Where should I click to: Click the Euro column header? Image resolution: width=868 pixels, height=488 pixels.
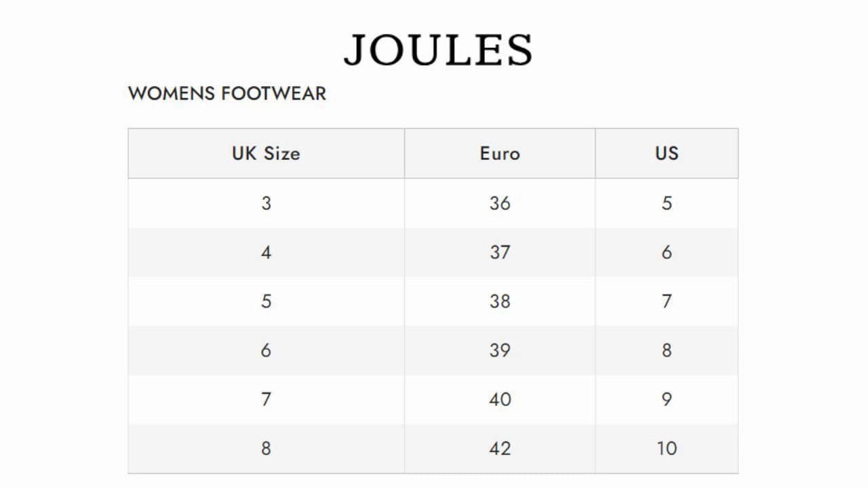coord(500,153)
